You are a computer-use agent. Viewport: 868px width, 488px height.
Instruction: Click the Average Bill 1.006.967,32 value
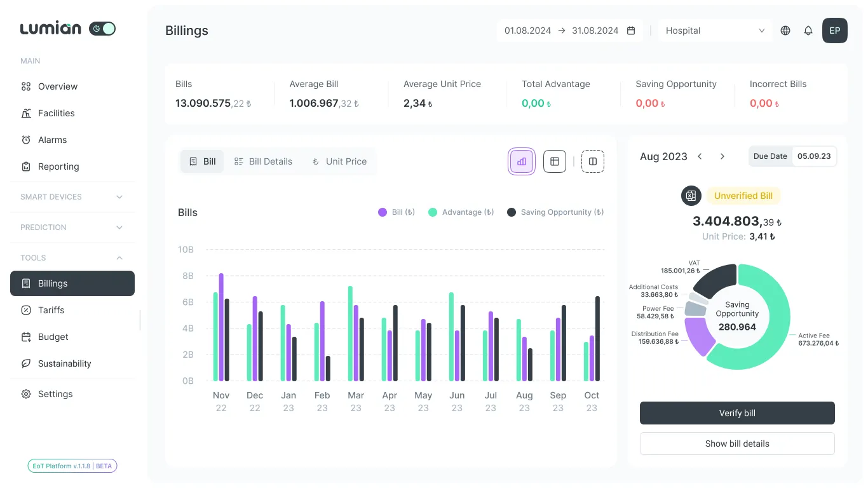pyautogui.click(x=324, y=104)
